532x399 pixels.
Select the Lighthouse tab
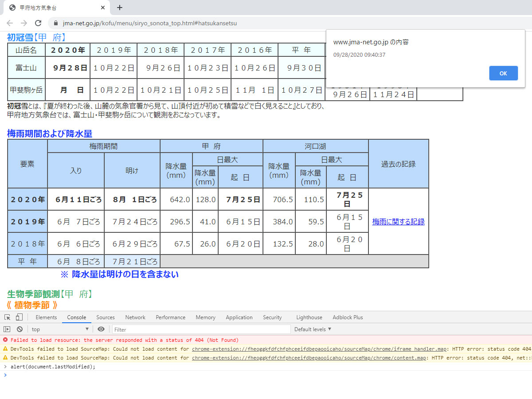click(x=309, y=317)
